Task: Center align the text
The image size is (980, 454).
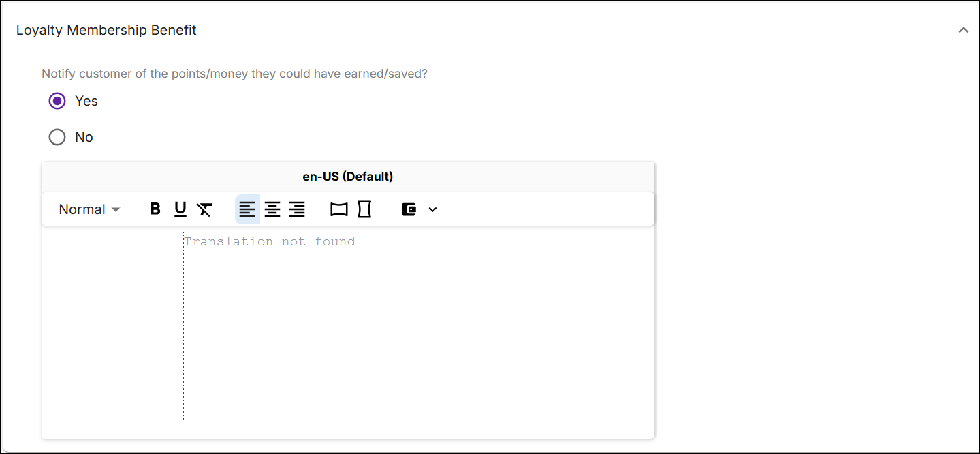Action: [x=272, y=209]
